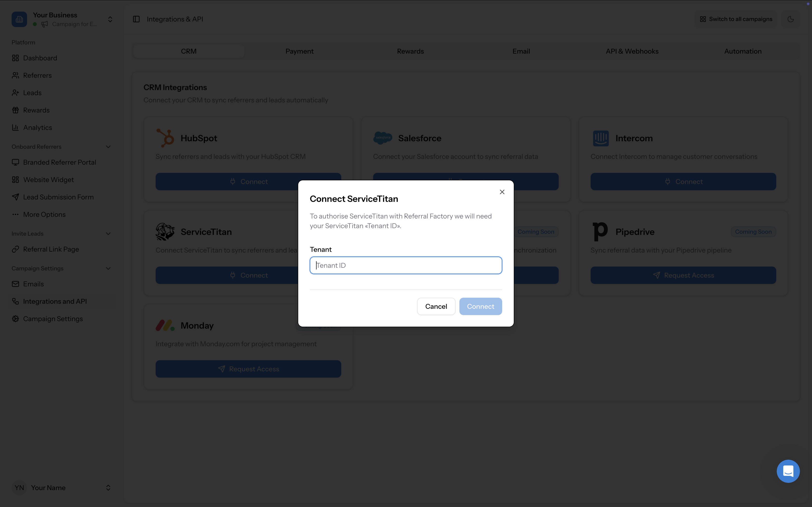The width and height of the screenshot is (812, 507).
Task: Click the Rewards gift icon
Action: pos(15,110)
